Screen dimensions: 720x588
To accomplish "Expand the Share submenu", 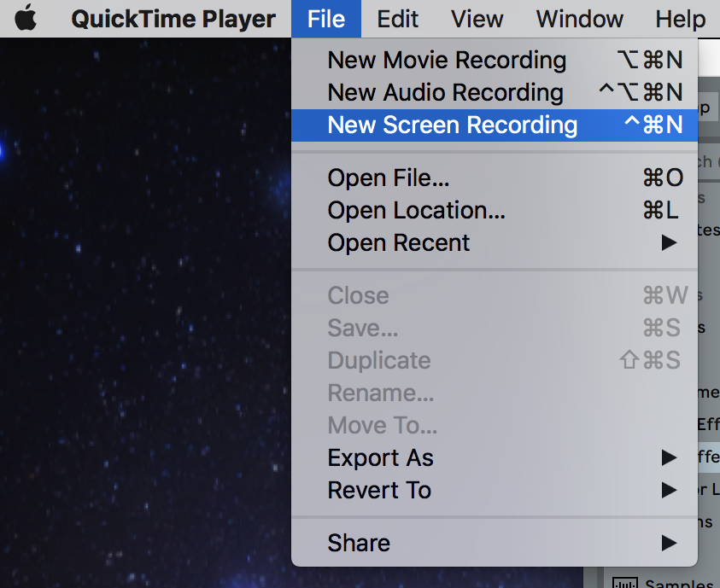I will click(494, 543).
